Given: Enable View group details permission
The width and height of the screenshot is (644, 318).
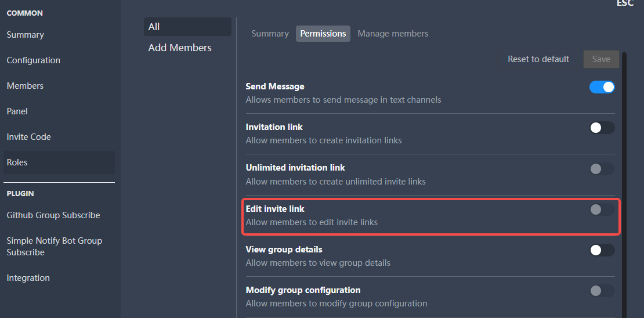Looking at the screenshot, I should pyautogui.click(x=602, y=250).
